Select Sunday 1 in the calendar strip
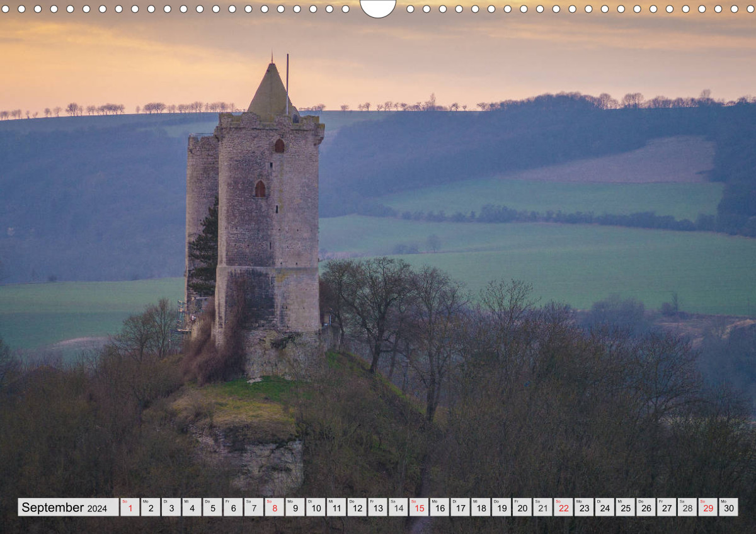Image resolution: width=756 pixels, height=534 pixels. 130,508
